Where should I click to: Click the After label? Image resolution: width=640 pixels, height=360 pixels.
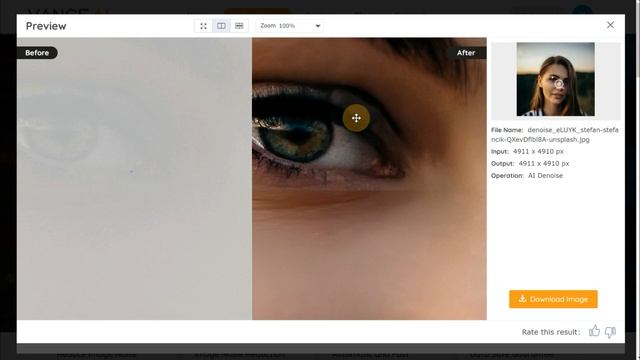pyautogui.click(x=466, y=53)
